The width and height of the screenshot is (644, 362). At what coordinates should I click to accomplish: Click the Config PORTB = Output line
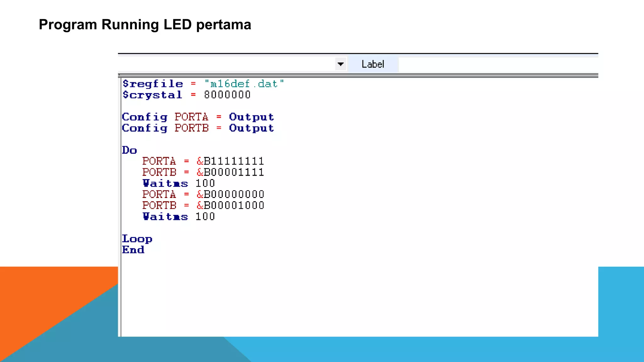(x=198, y=128)
